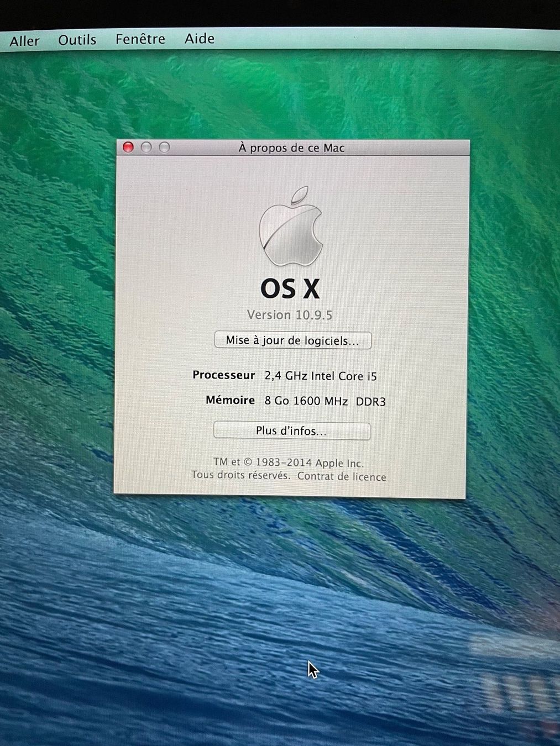Viewport: 560px width, 746px height.
Task: Click the Apple logo in About window
Action: (291, 227)
